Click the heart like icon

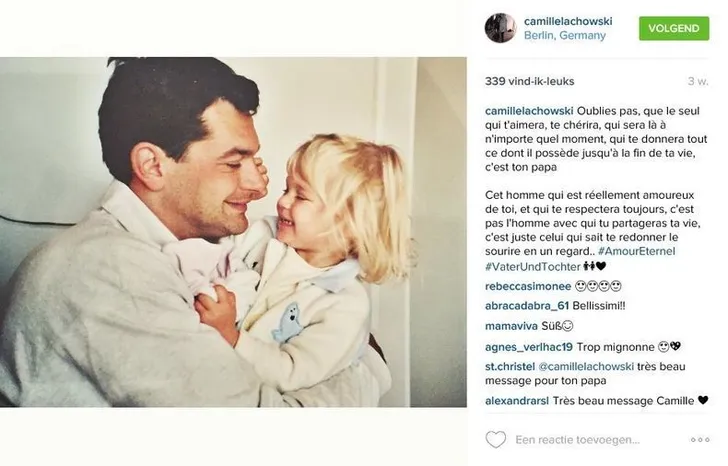coord(495,440)
